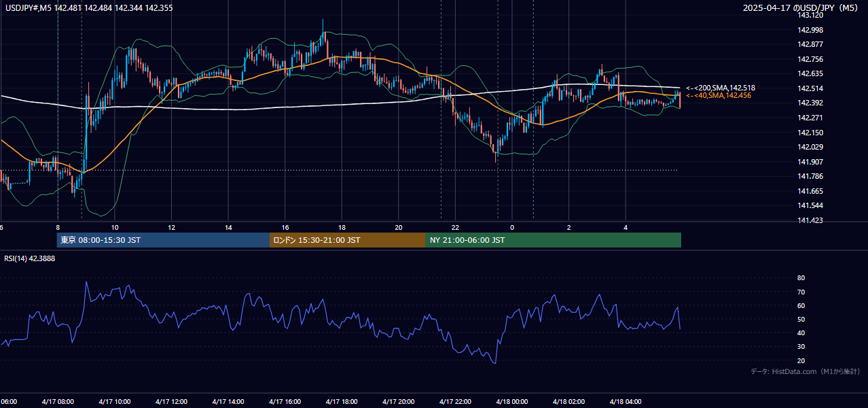
Task: Click the 141.544 price axis label
Action: [810, 205]
